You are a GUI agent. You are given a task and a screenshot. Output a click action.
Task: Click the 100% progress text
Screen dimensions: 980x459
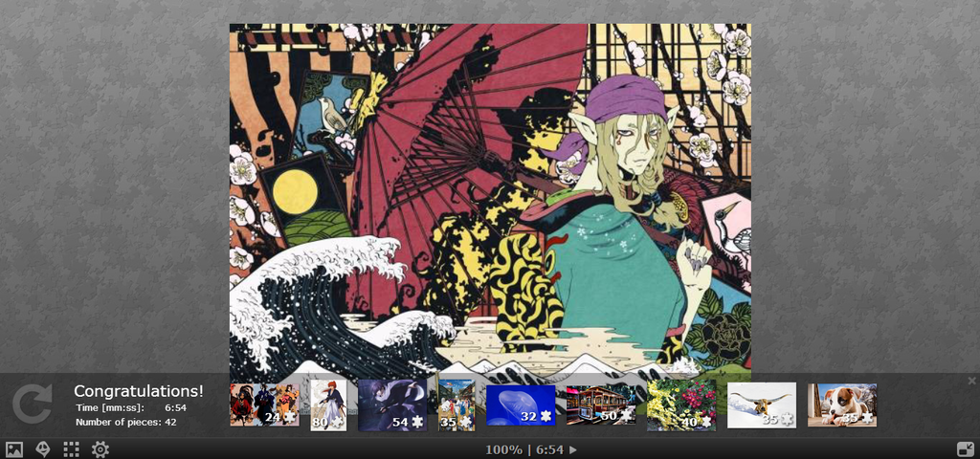pyautogui.click(x=503, y=449)
